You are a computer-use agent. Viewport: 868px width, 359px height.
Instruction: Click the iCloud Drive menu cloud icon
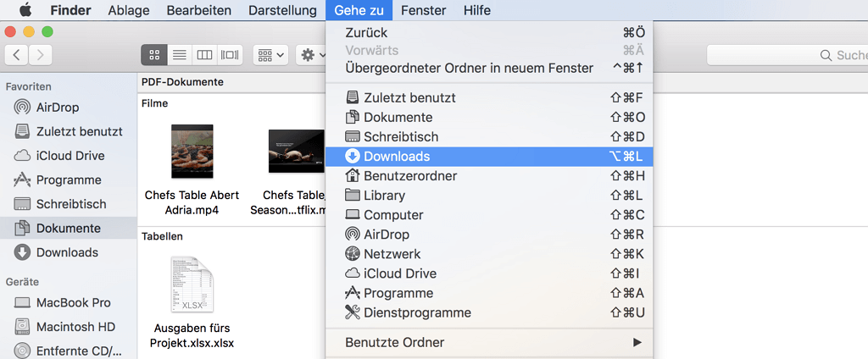point(352,273)
